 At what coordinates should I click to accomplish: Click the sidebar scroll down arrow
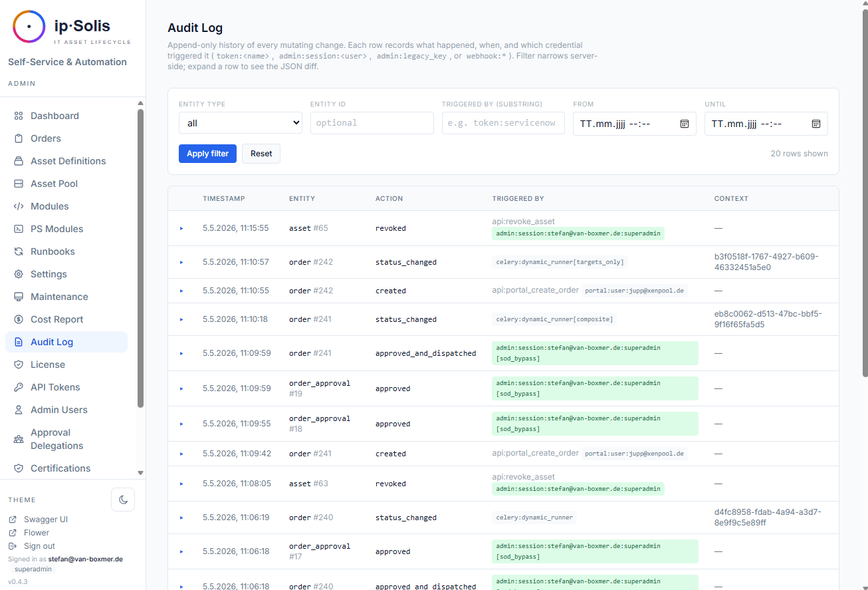pos(140,473)
